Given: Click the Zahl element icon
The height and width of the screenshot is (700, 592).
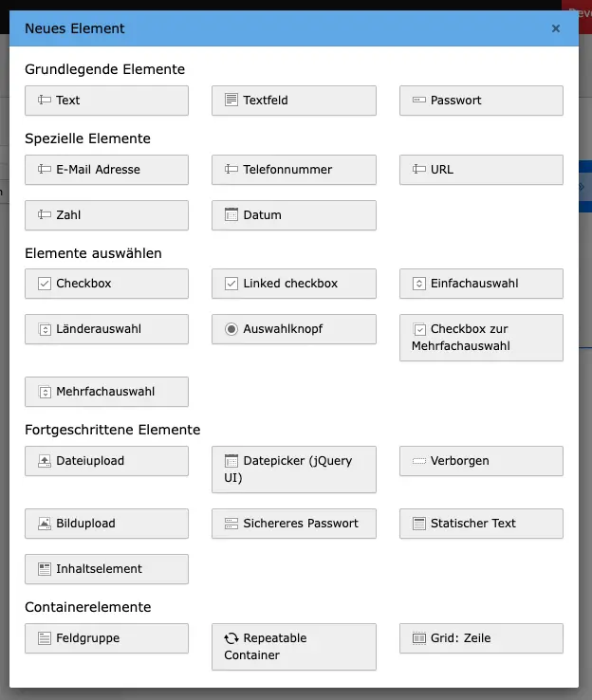Looking at the screenshot, I should pos(45,215).
